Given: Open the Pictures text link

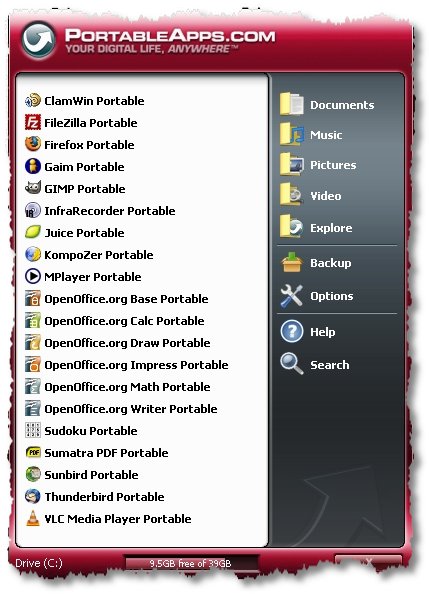Looking at the screenshot, I should click(333, 165).
